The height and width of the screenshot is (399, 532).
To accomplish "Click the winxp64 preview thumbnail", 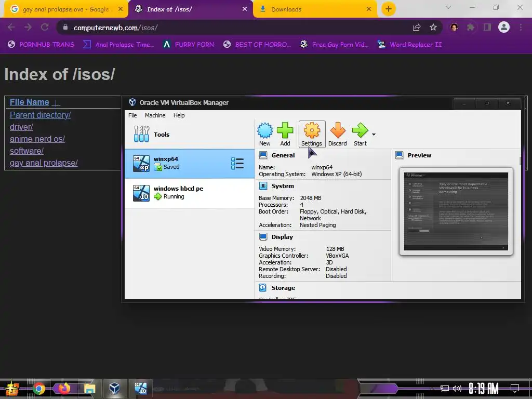I will tap(456, 211).
